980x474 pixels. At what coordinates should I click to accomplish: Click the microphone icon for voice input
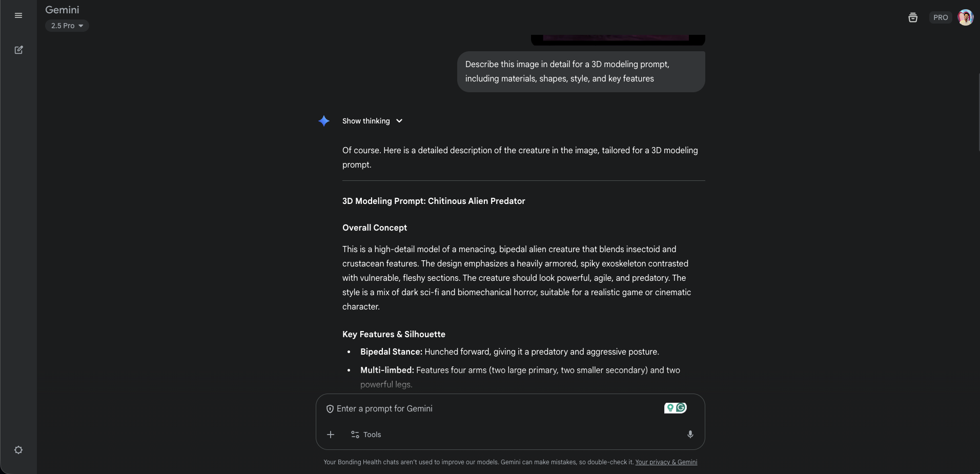pyautogui.click(x=690, y=435)
